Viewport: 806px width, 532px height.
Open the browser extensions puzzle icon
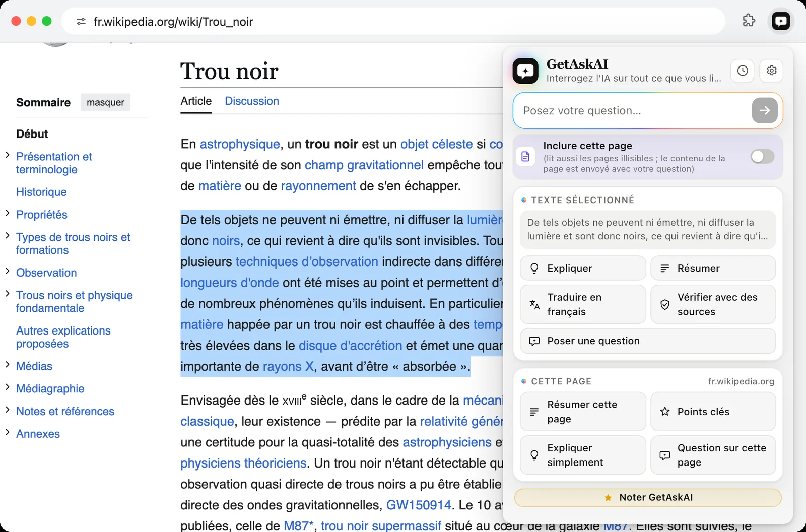pos(749,21)
